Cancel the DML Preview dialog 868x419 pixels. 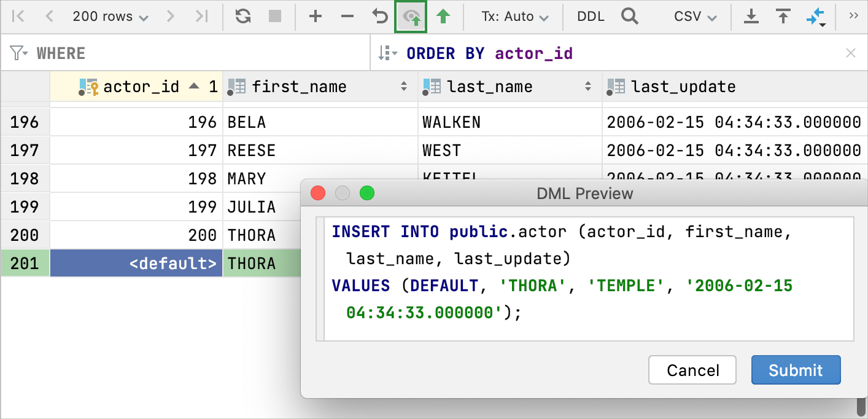click(692, 370)
